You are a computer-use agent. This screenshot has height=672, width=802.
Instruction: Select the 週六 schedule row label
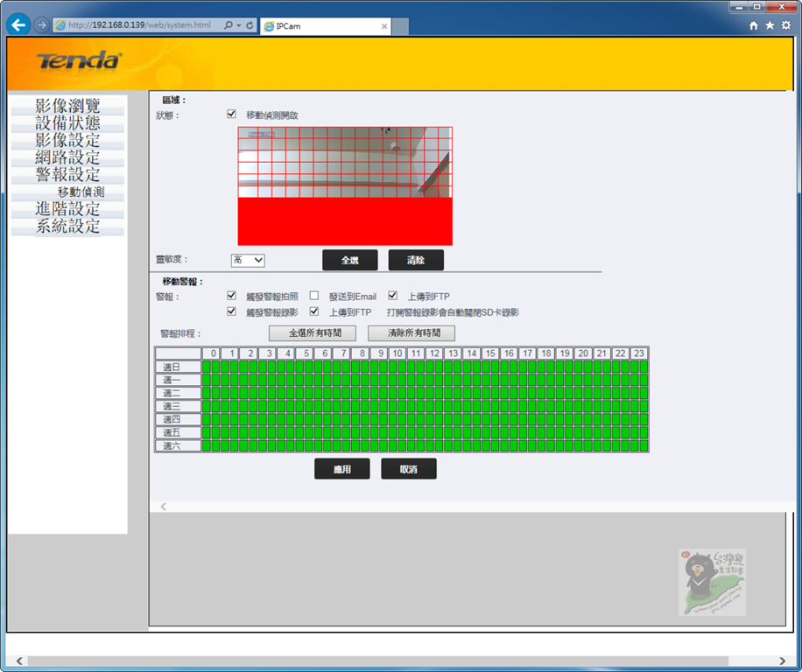(x=178, y=445)
